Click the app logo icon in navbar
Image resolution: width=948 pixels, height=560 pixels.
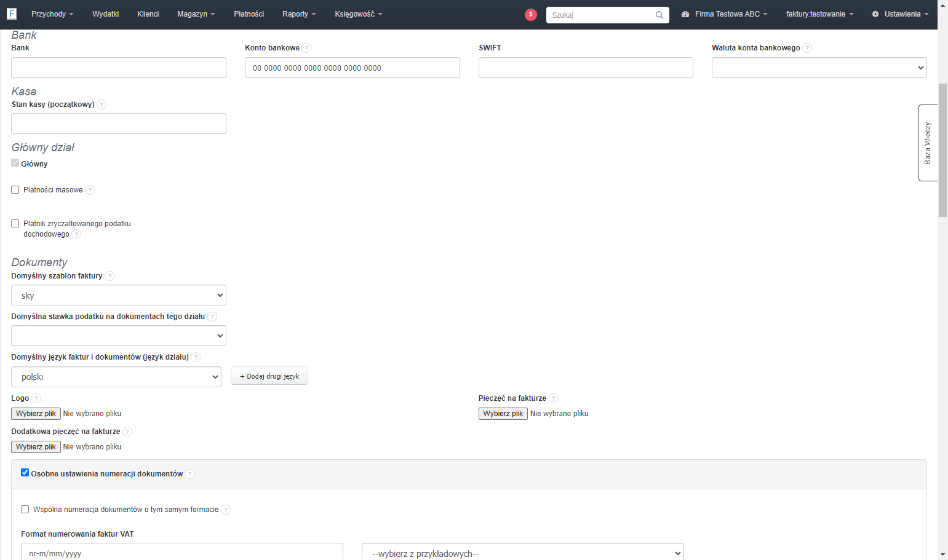tap(12, 14)
